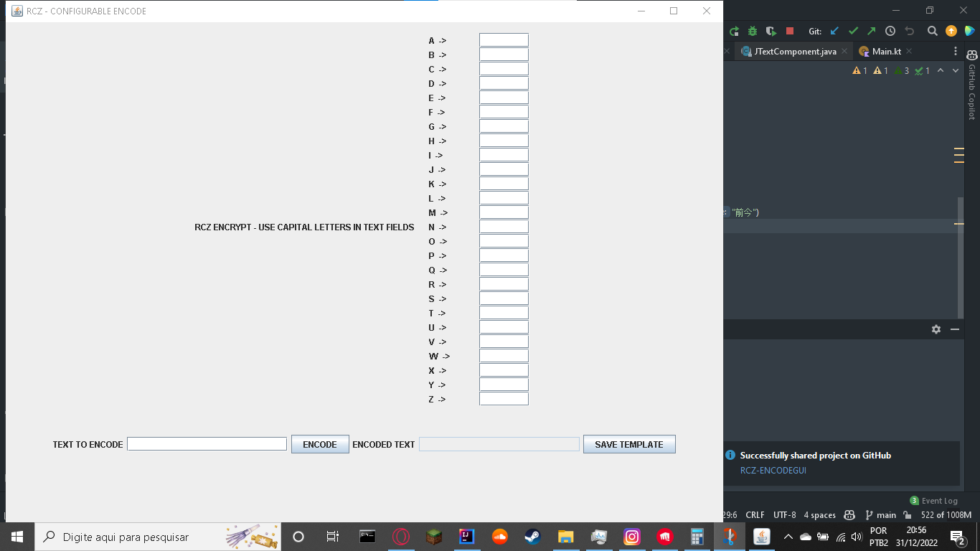Click the Windows search box

click(x=158, y=537)
